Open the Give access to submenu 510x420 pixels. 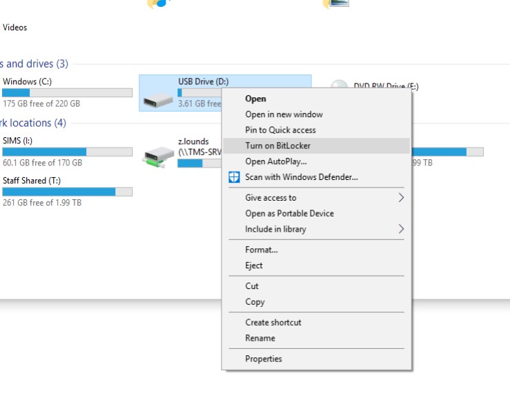point(316,198)
